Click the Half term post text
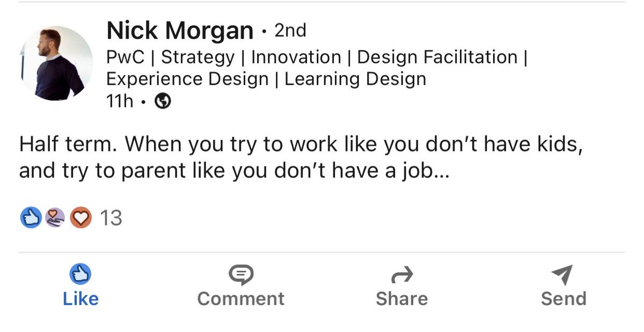Screen dimensions: 644x332 pyautogui.click(x=301, y=157)
